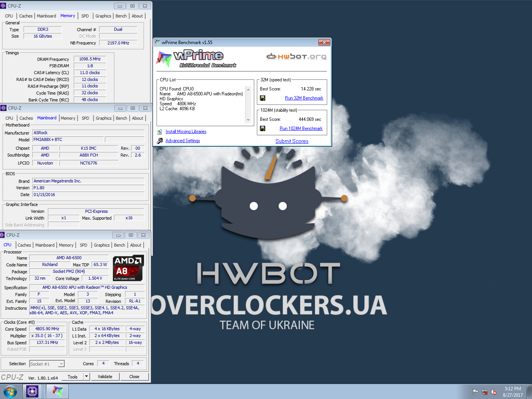Screen dimensions: 532x399
Task: Open the Caches tab in the Memory window
Action: point(26,16)
